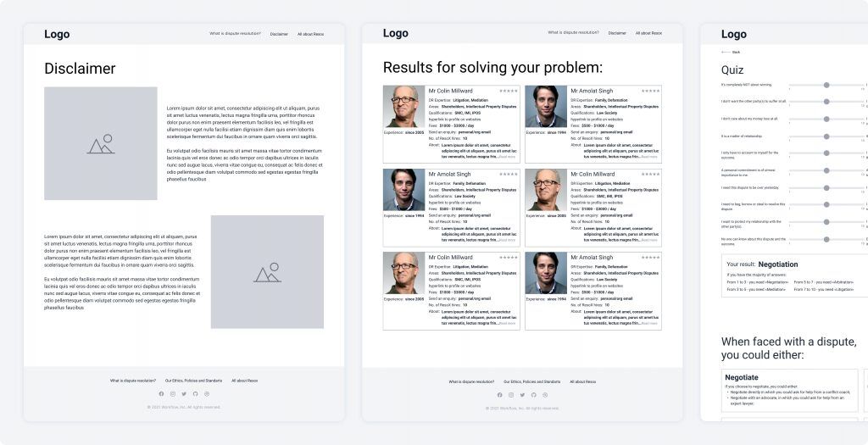Click profile hyperlink on second-row Amolat Singh card
868x445 pixels.
pos(455,203)
